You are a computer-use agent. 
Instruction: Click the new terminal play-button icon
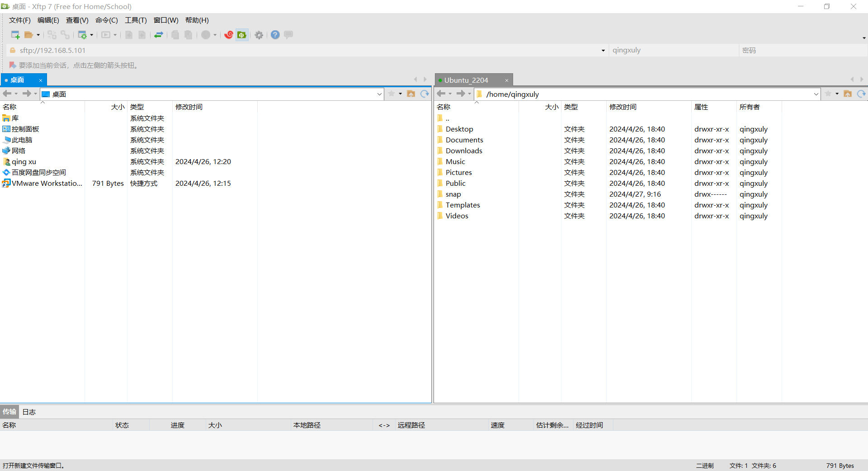106,35
